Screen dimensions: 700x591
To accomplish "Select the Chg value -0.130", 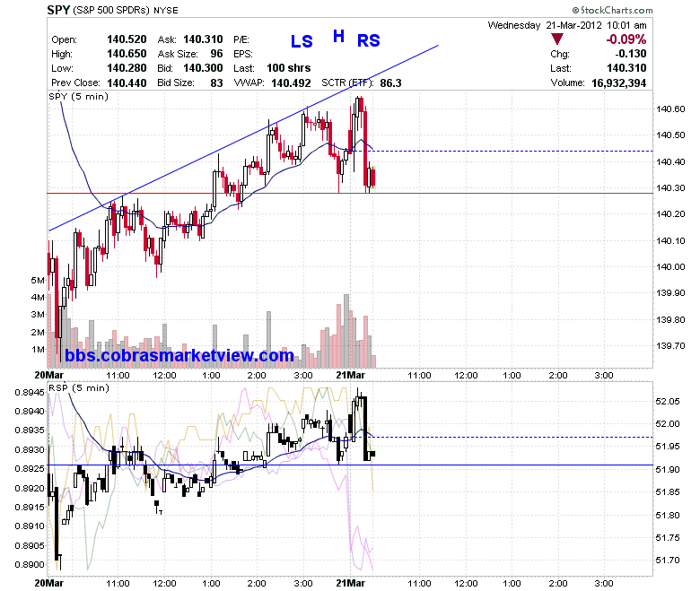I will click(x=630, y=54).
